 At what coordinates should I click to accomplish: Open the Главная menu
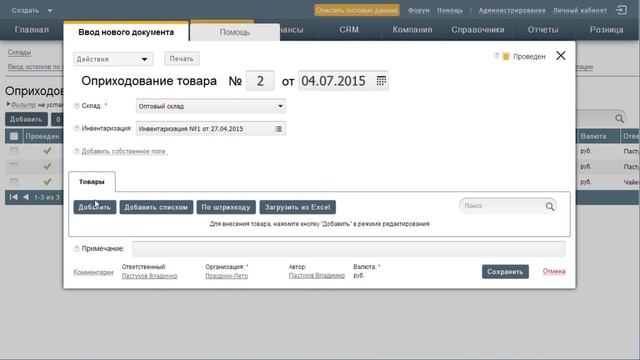click(x=32, y=29)
